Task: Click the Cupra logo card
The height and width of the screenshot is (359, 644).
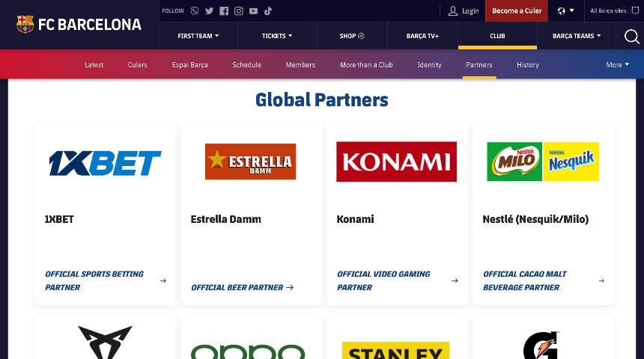Action: [x=105, y=343]
